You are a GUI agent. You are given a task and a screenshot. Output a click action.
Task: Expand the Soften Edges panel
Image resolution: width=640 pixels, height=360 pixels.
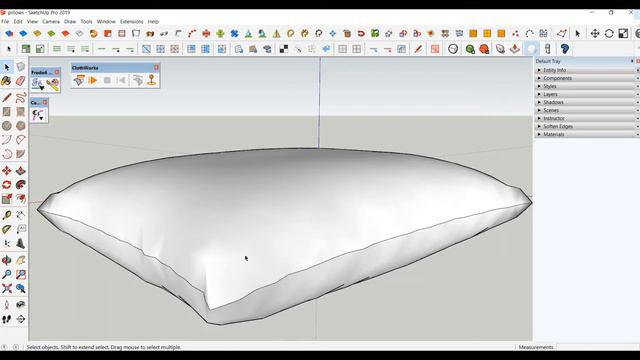tap(587, 126)
